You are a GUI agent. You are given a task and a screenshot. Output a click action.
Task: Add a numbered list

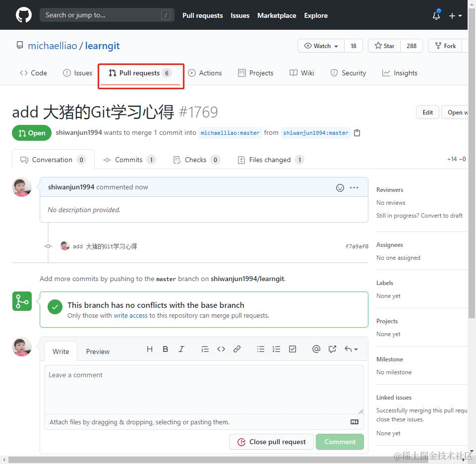pos(277,349)
